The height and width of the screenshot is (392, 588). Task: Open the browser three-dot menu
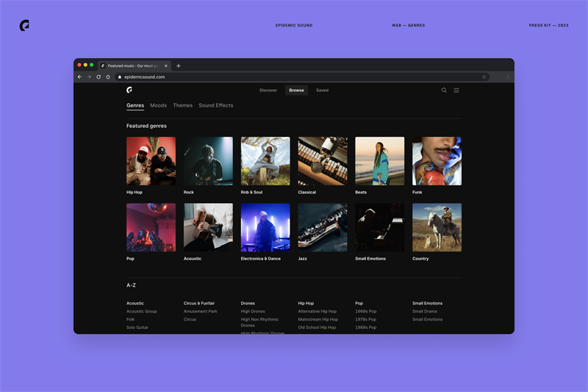(x=508, y=77)
